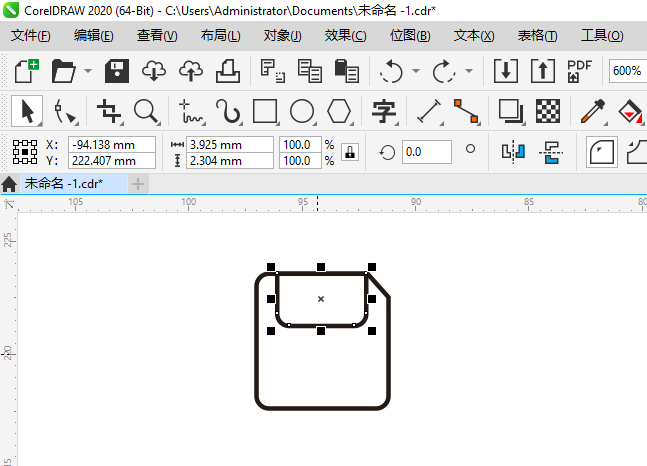The width and height of the screenshot is (647, 466).
Task: Click the Import icon
Action: click(506, 71)
